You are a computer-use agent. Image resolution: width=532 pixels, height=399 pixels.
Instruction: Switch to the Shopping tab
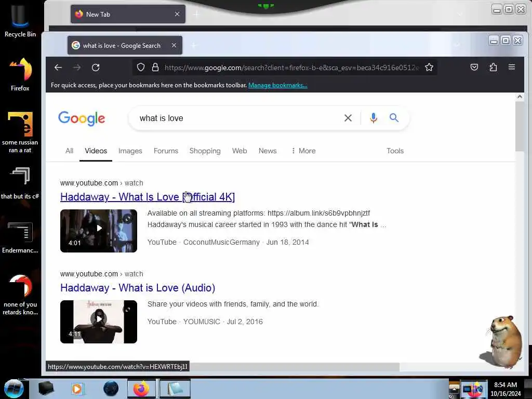click(x=205, y=151)
